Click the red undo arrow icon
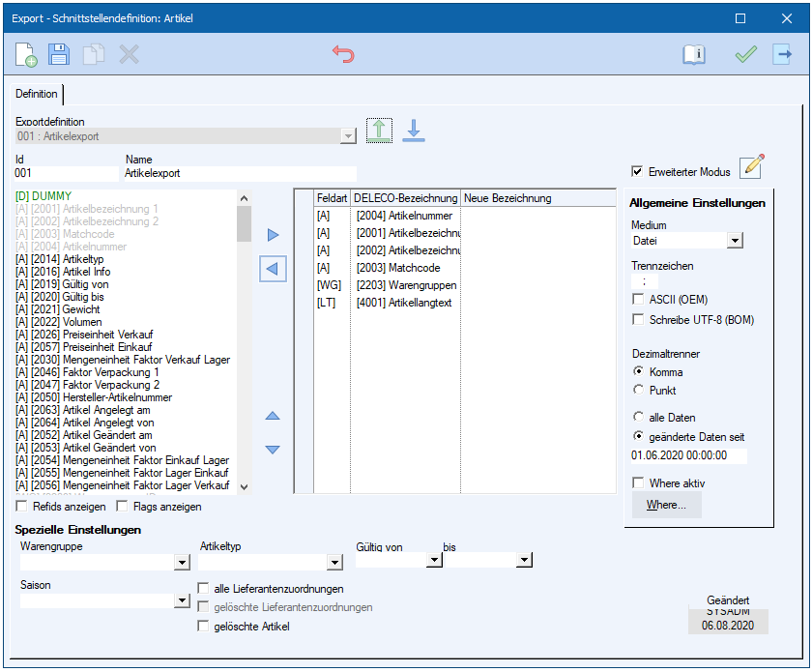This screenshot has height=672, width=812. tap(343, 55)
